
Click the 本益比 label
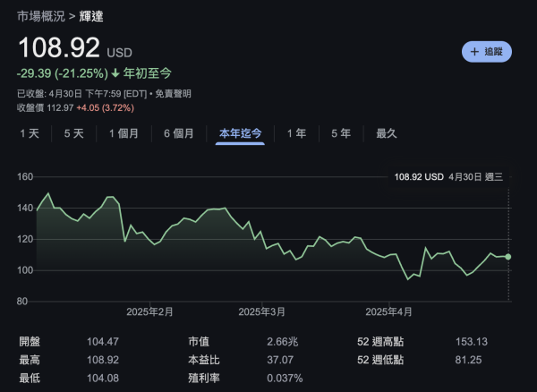204,360
